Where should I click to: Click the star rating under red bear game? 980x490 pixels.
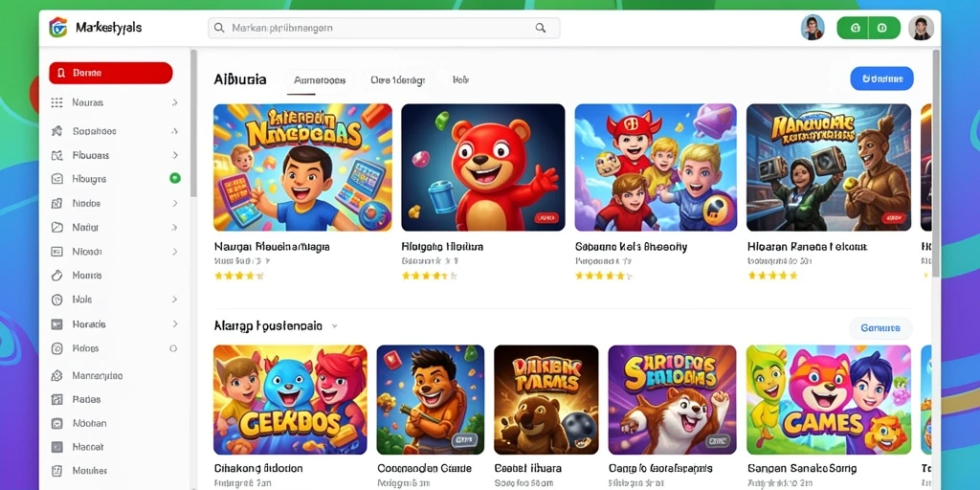tap(430, 275)
